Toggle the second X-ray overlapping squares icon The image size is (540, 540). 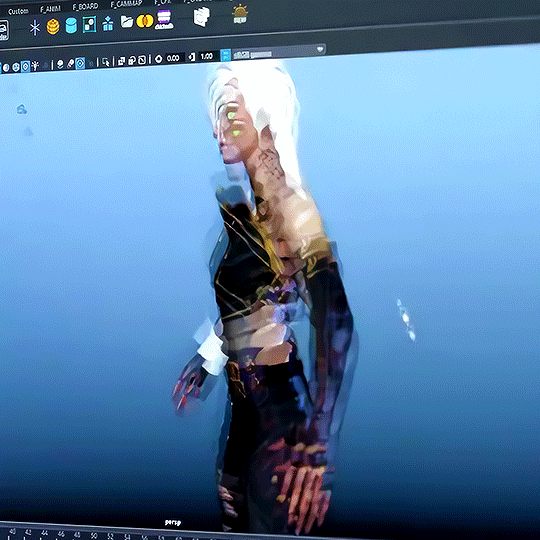[132, 61]
